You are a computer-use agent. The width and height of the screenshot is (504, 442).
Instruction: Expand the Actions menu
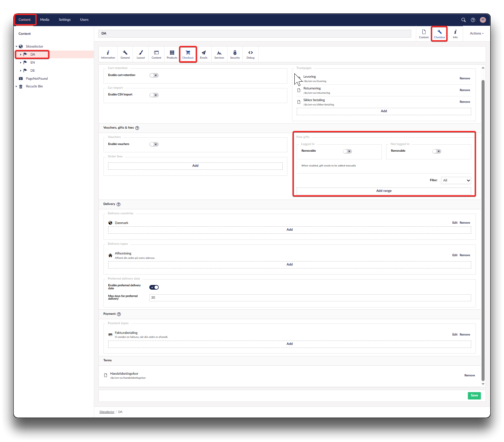pyautogui.click(x=477, y=33)
